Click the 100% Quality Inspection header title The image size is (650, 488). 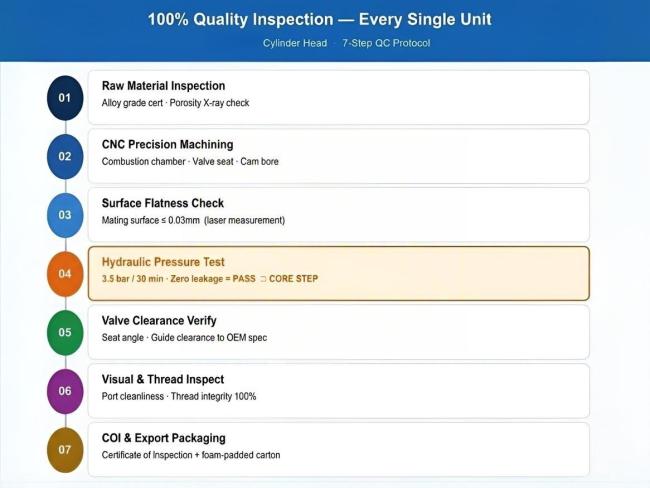tap(320, 19)
